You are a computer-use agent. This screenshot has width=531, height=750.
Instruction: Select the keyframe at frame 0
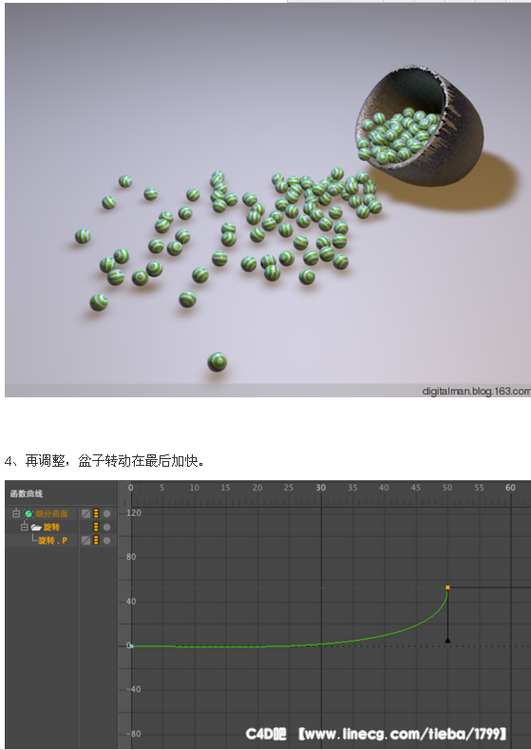[132, 646]
